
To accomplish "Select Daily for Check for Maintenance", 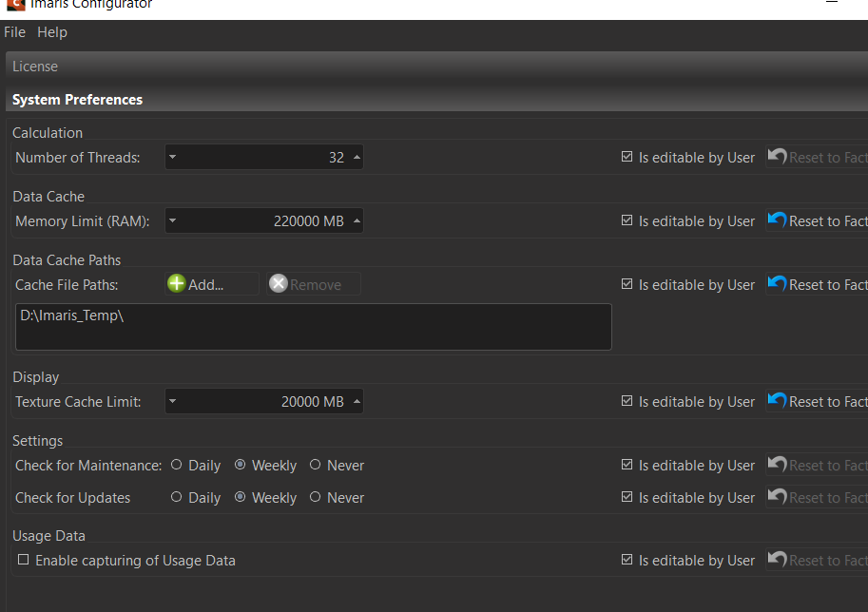I will [x=177, y=466].
